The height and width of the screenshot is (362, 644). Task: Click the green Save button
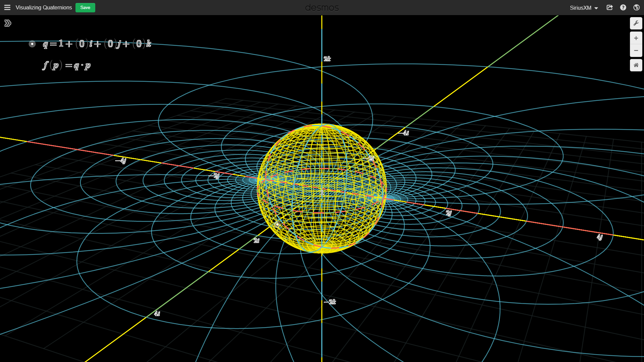pyautogui.click(x=85, y=7)
